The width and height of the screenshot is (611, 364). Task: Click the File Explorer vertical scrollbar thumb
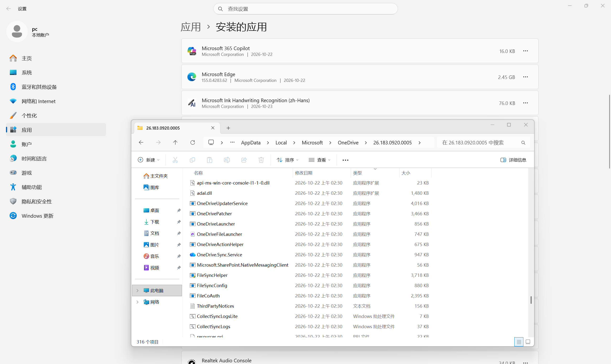click(531, 300)
